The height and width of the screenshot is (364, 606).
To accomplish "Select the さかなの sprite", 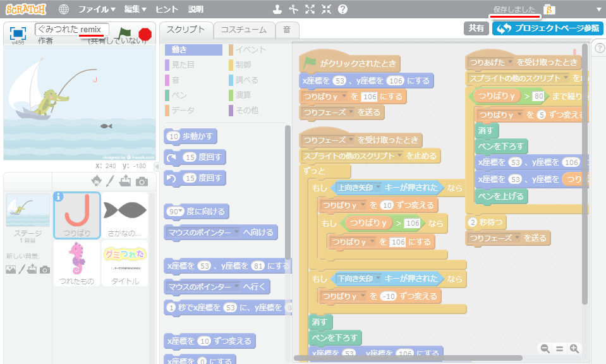I will 124,215.
